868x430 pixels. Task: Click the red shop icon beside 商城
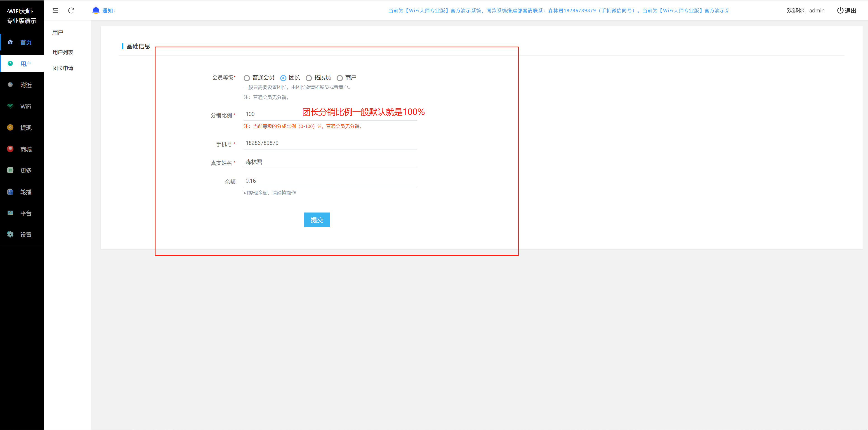(10, 149)
